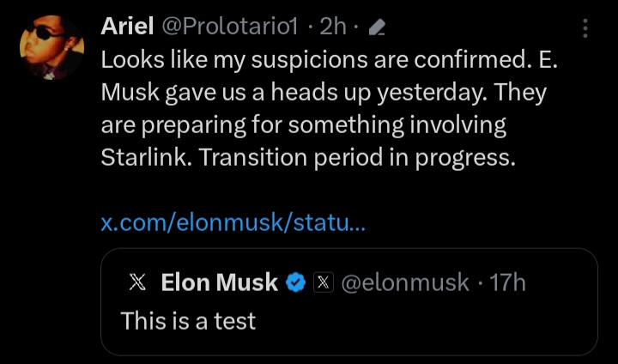Click Elon Musk's blue verified checkmark badge
618x364 pixels.
[296, 282]
